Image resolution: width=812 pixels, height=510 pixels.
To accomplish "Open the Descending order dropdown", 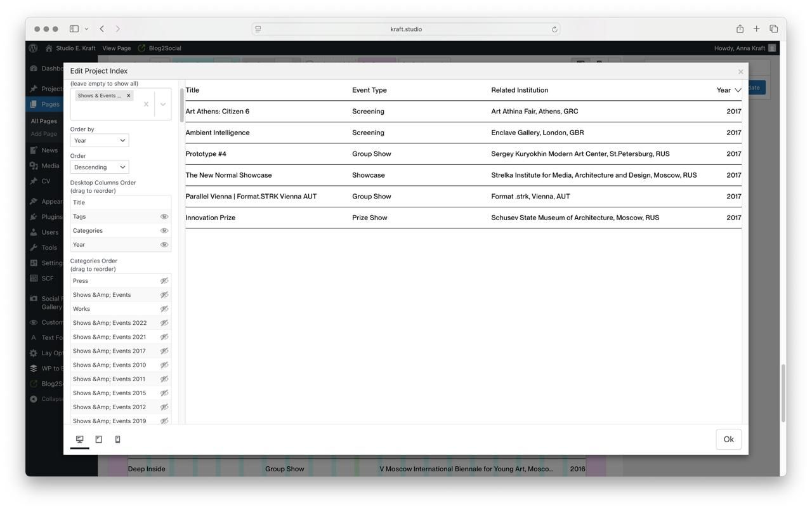I will [x=99, y=167].
